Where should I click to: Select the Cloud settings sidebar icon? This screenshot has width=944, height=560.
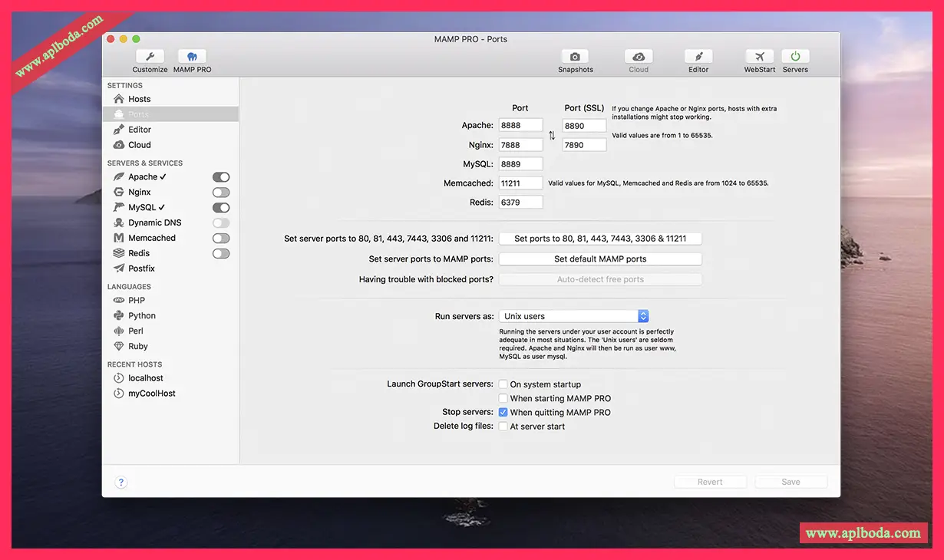(119, 145)
